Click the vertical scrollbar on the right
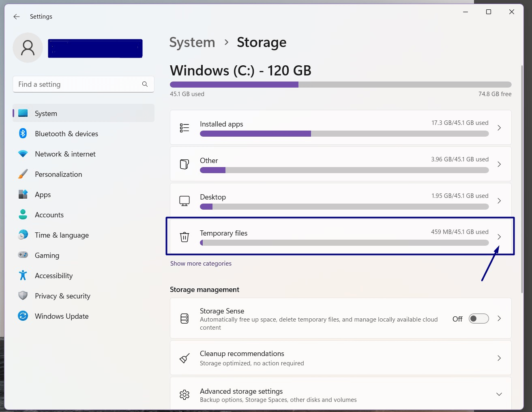Viewport: 532px width, 412px height. click(x=522, y=178)
